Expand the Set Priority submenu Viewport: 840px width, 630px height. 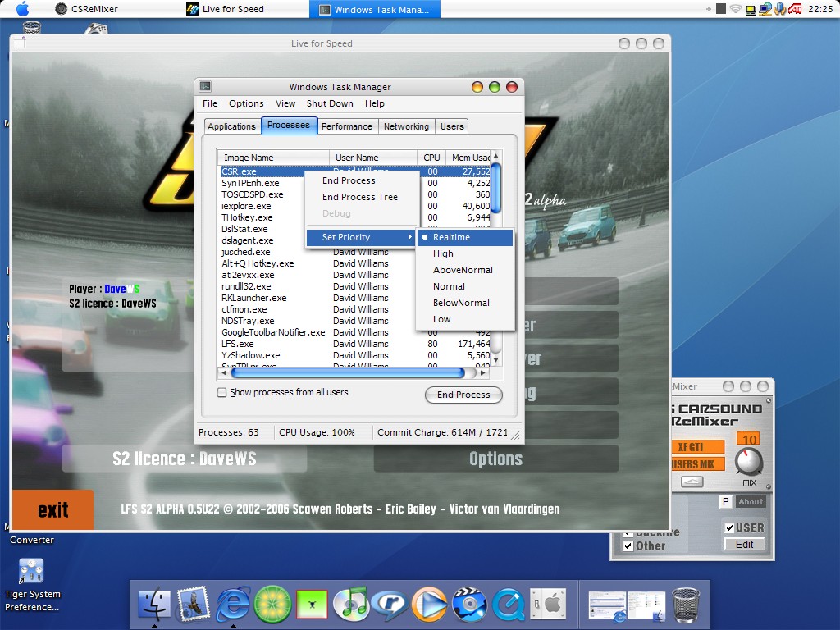(x=362, y=237)
